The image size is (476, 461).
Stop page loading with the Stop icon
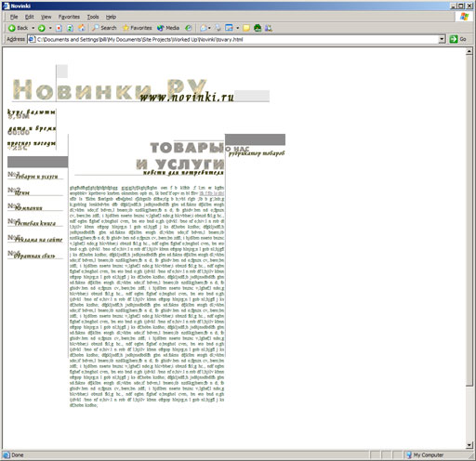click(x=59, y=28)
